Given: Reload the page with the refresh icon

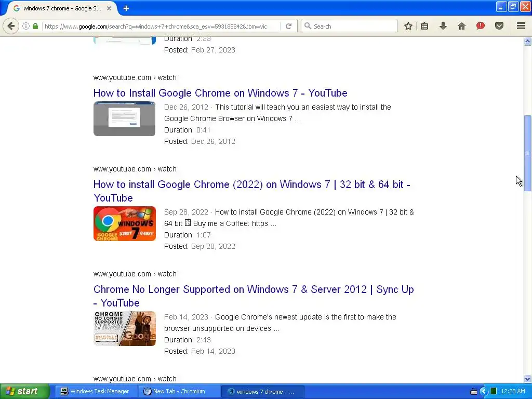Looking at the screenshot, I should click(289, 26).
